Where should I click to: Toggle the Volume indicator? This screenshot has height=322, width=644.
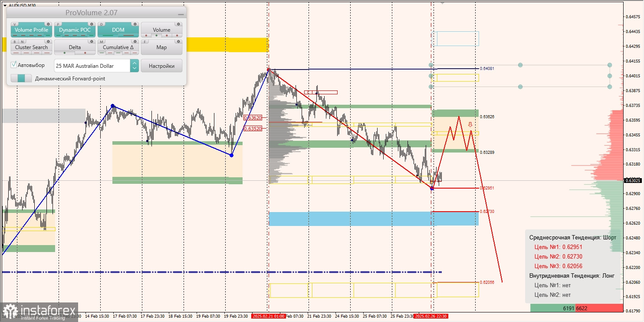pyautogui.click(x=161, y=30)
